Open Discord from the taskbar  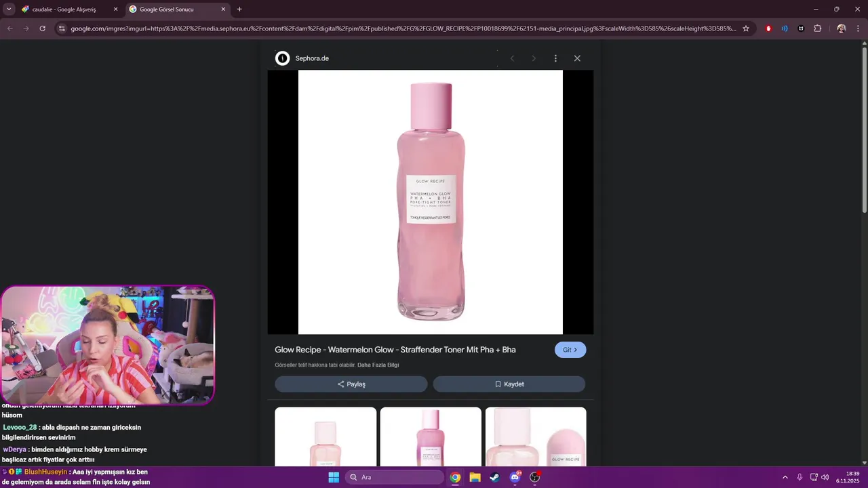pos(515,477)
